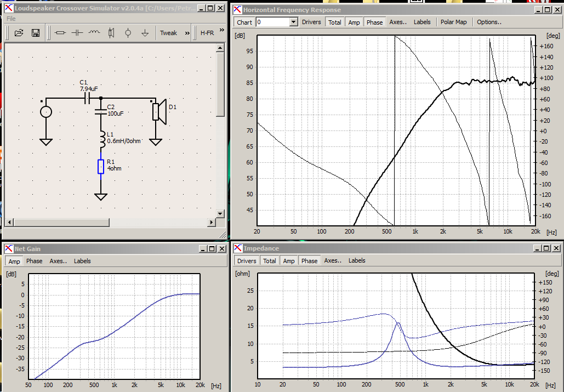The height and width of the screenshot is (392, 564).
Task: Select the resistor component tool
Action: coord(60,33)
